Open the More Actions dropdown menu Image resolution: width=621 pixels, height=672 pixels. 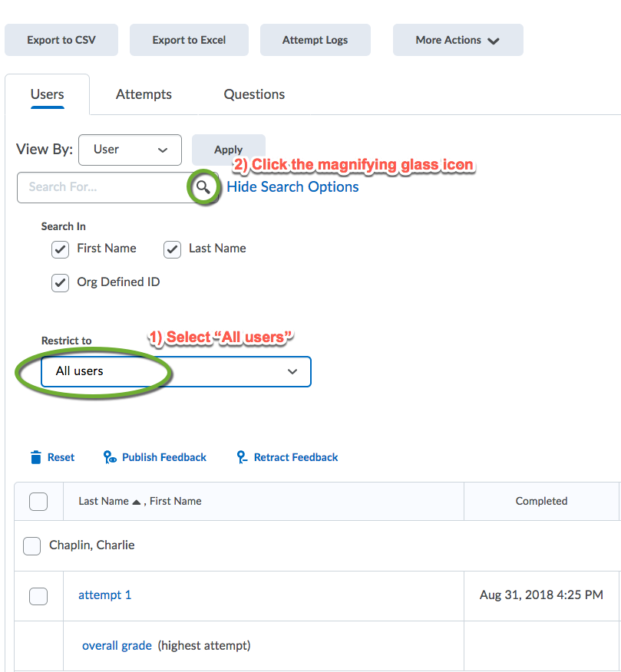click(x=457, y=40)
